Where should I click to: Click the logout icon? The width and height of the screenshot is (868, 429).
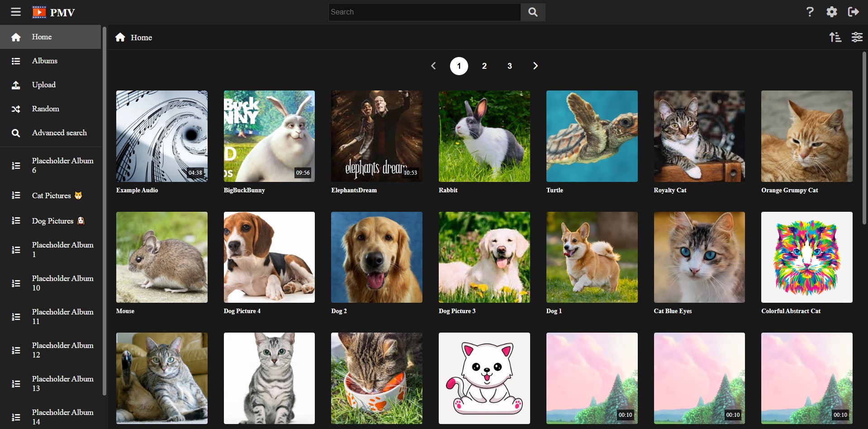853,12
